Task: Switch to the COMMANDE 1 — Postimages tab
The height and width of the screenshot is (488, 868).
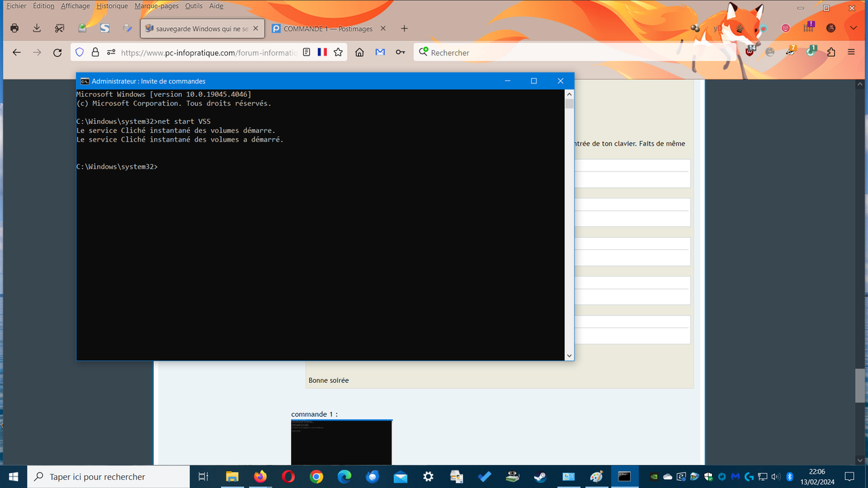Action: 329,28
